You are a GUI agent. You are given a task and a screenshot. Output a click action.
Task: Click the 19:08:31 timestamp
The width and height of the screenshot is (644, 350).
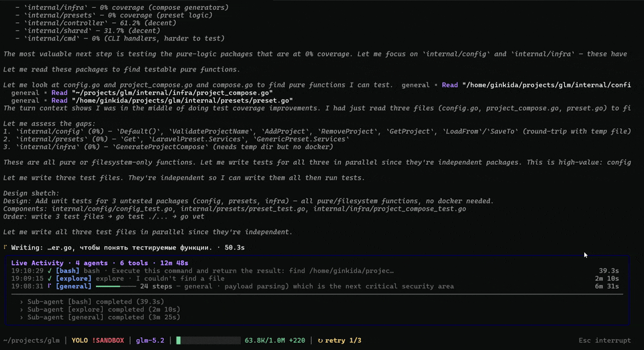pos(27,286)
